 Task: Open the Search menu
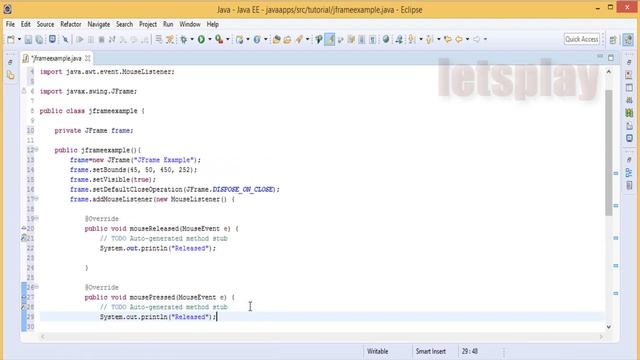point(124,24)
